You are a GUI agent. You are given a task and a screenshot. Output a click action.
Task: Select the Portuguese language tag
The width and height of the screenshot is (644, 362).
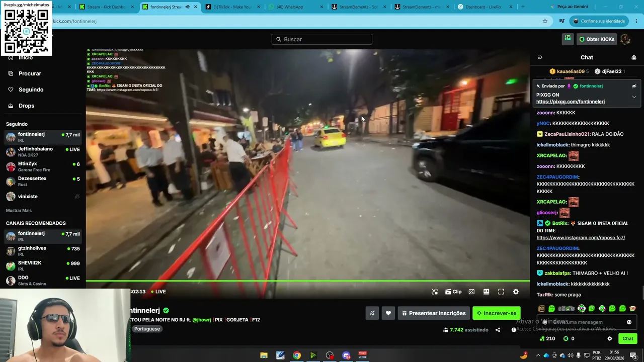(x=147, y=329)
